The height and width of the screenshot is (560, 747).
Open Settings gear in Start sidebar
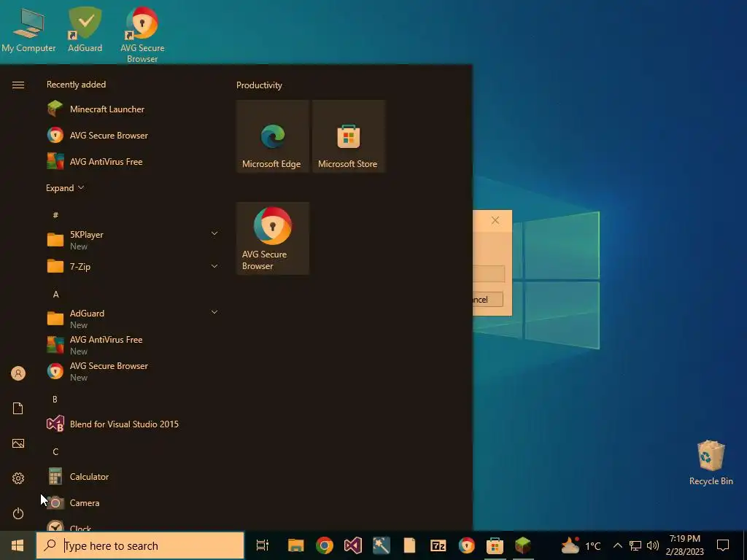point(18,478)
